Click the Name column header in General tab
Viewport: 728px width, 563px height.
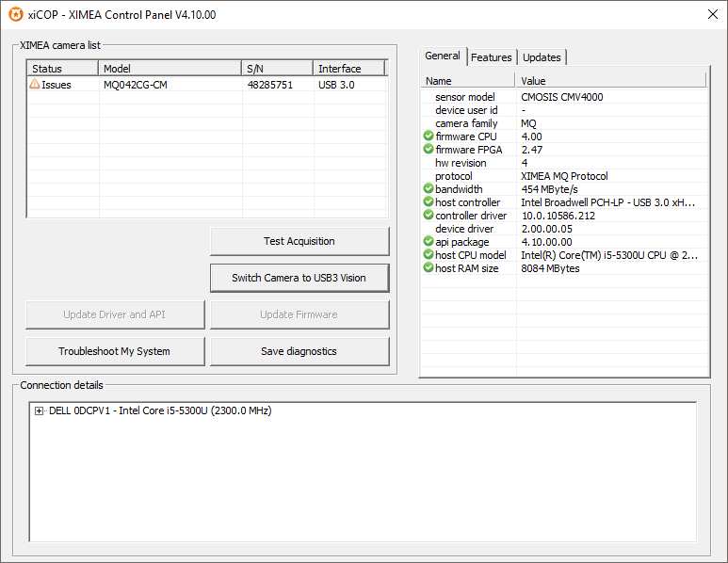click(468, 81)
